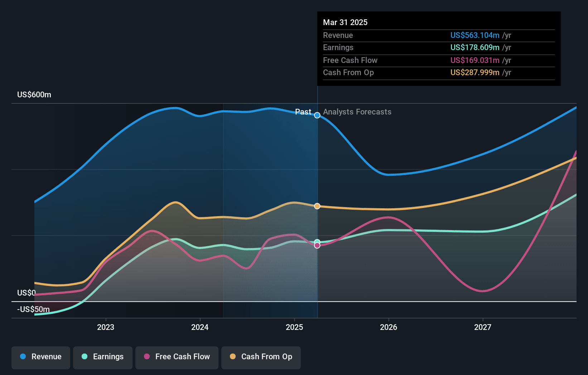This screenshot has height=375, width=588.
Task: Click the teal dot icon in Earnings legend
Action: pyautogui.click(x=85, y=356)
